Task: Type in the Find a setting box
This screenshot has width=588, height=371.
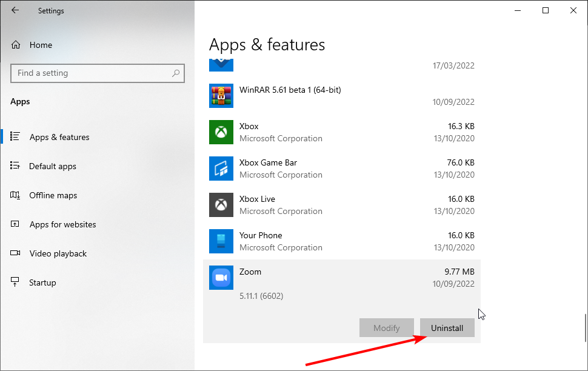Action: pos(91,73)
